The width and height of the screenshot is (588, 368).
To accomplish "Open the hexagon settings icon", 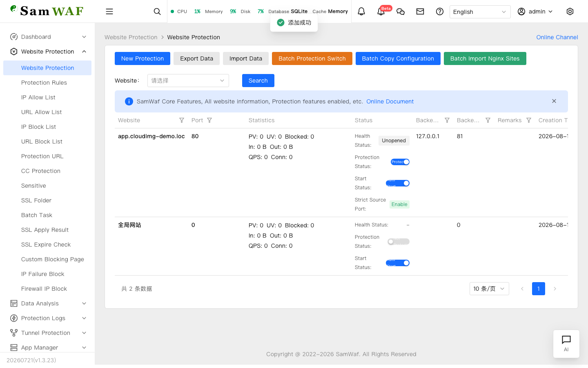I will click(570, 11).
